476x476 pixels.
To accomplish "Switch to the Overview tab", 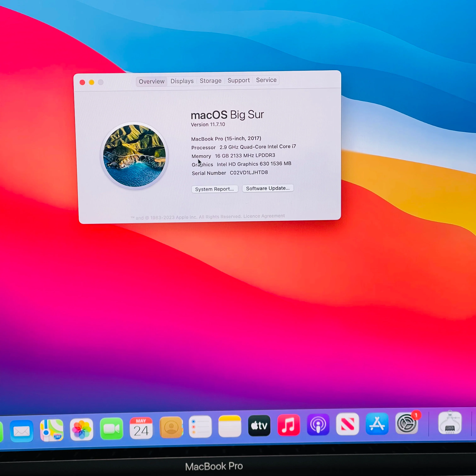I will click(152, 82).
